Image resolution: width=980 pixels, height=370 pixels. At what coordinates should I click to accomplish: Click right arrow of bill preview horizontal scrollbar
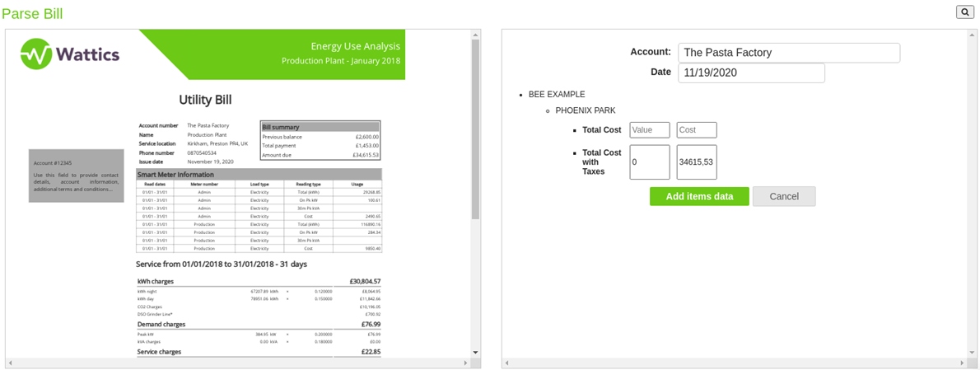[x=464, y=363]
